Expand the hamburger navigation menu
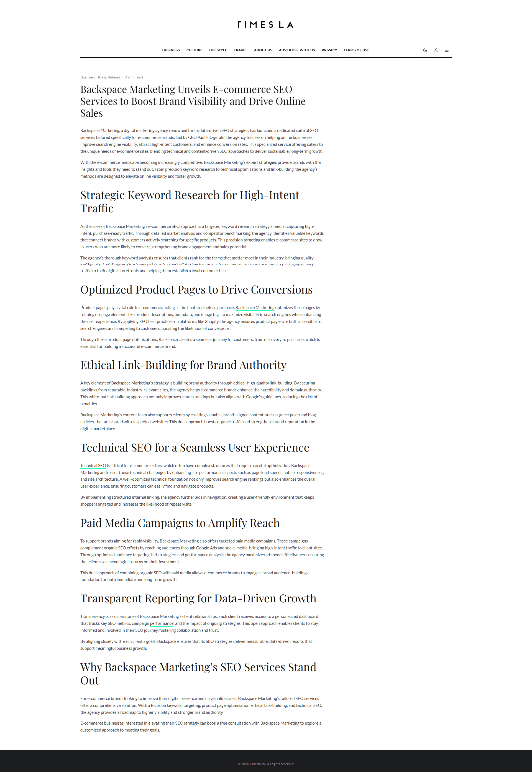Image resolution: width=532 pixels, height=772 pixels. (447, 50)
